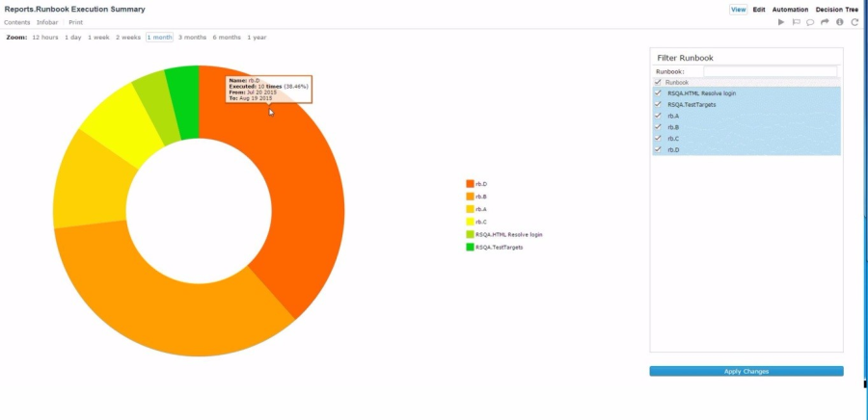Toggle the select-all Runbook header checkbox
The width and height of the screenshot is (868, 420).
(x=658, y=82)
